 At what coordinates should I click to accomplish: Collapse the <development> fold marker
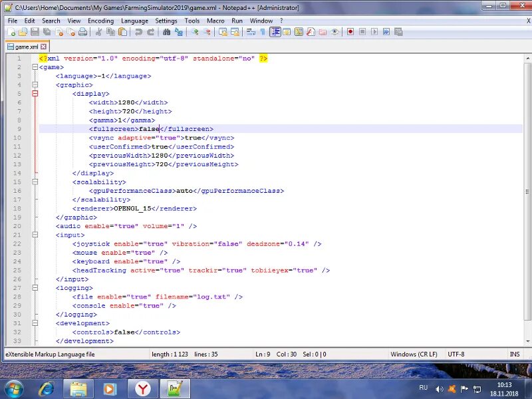(35, 323)
